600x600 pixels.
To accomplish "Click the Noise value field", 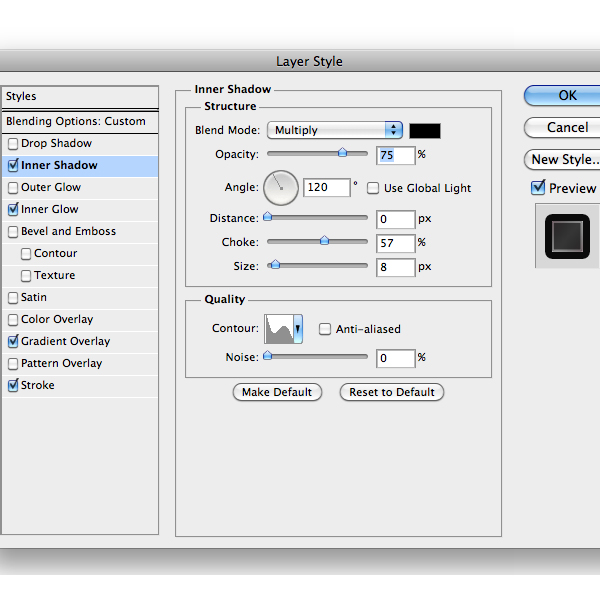I will click(x=396, y=359).
